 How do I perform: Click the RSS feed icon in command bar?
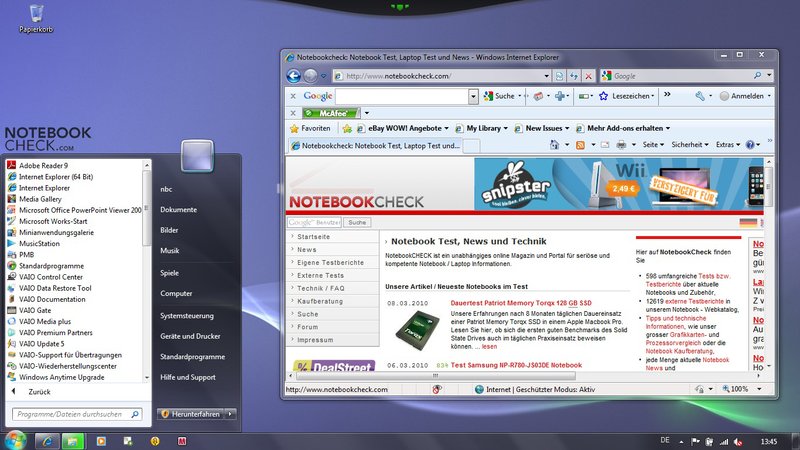click(580, 145)
